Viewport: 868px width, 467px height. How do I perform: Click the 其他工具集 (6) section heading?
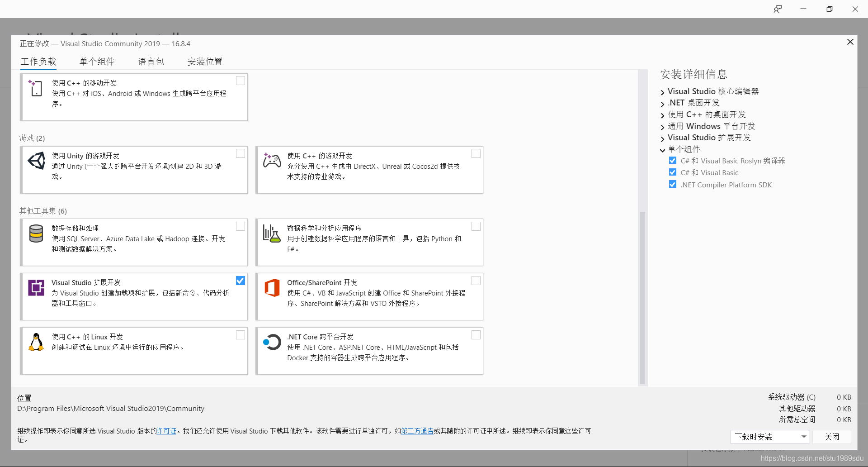(43, 211)
